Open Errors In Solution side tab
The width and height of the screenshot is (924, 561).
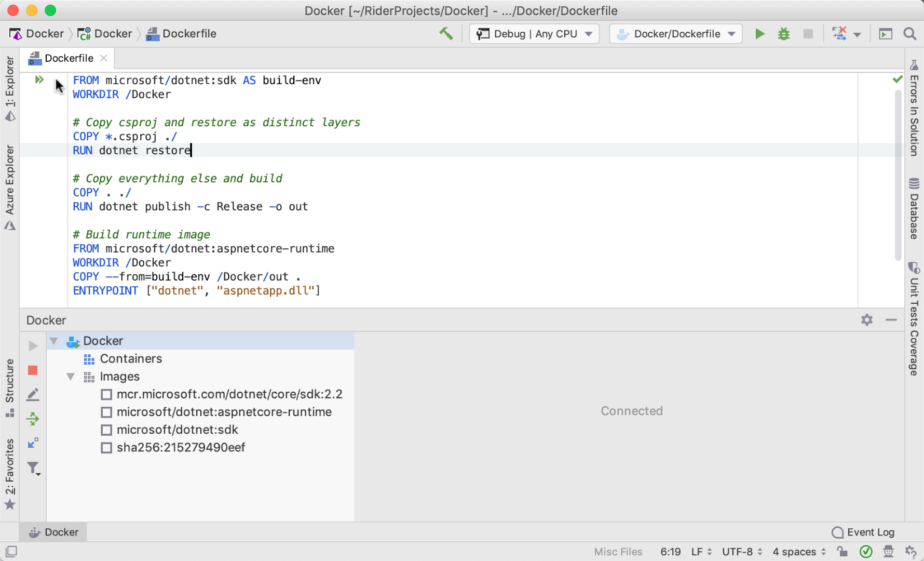point(914,108)
